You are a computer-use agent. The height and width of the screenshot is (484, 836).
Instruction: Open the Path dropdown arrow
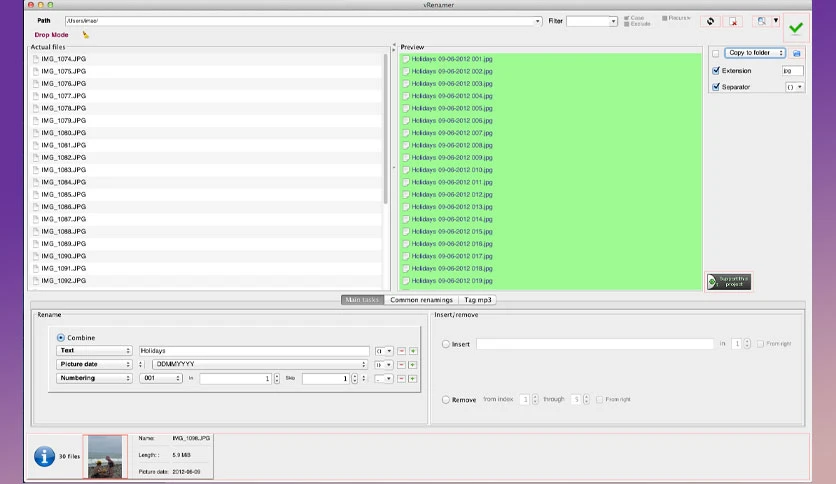pyautogui.click(x=537, y=21)
